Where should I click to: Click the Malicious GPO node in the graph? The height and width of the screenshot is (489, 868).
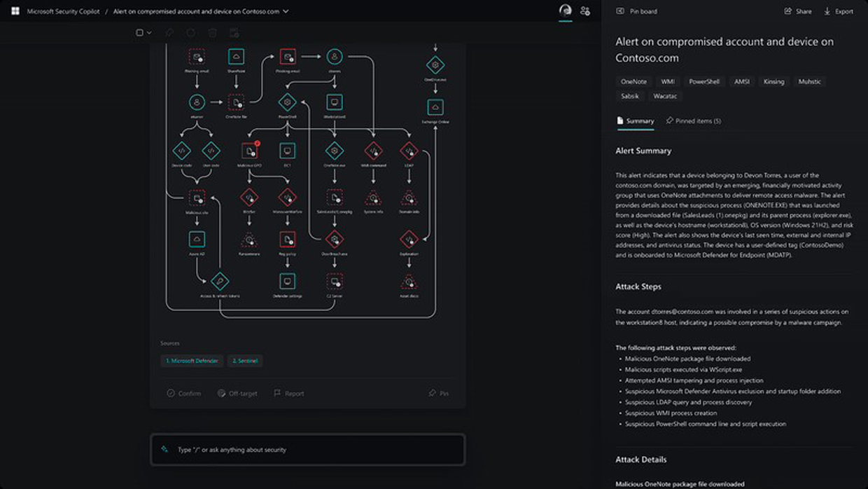point(249,151)
